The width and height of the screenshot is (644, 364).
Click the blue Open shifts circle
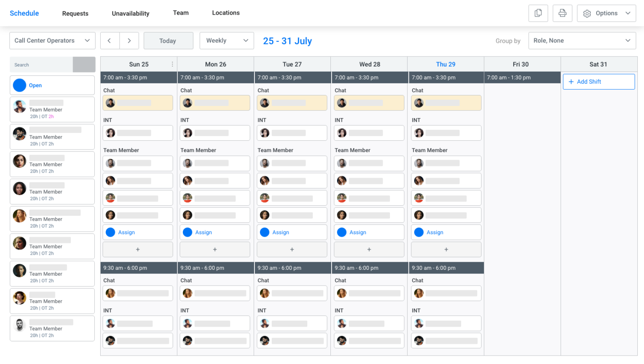[x=20, y=85]
